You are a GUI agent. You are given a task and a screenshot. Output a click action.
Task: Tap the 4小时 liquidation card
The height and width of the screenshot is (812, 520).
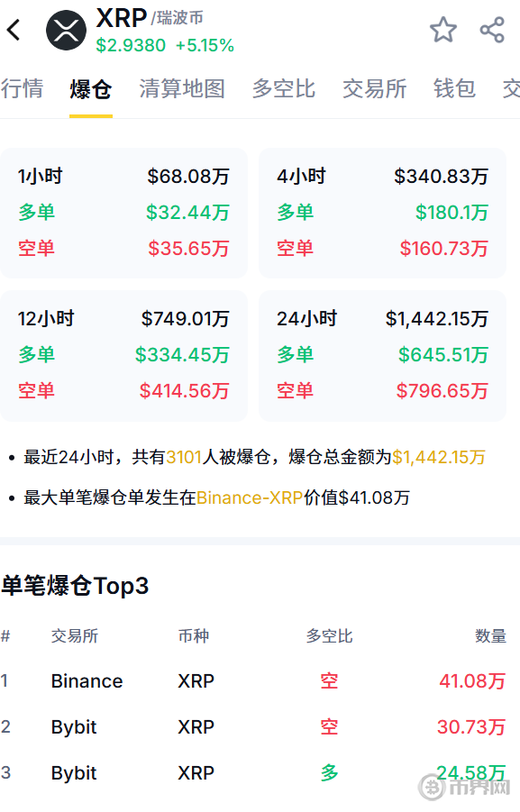point(382,213)
